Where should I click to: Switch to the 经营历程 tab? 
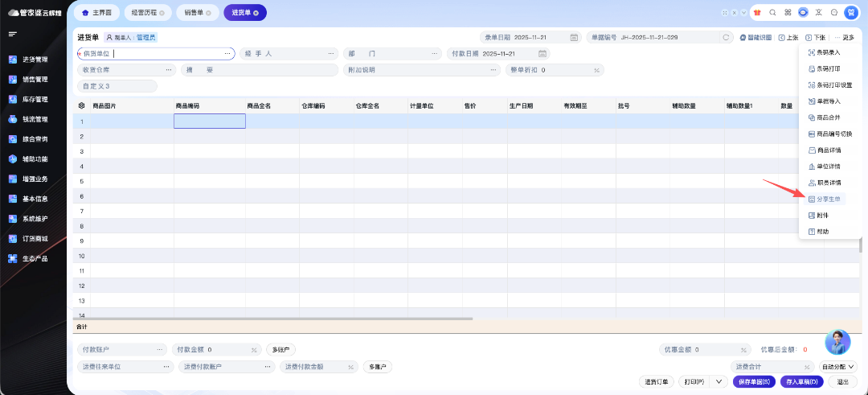tap(143, 13)
